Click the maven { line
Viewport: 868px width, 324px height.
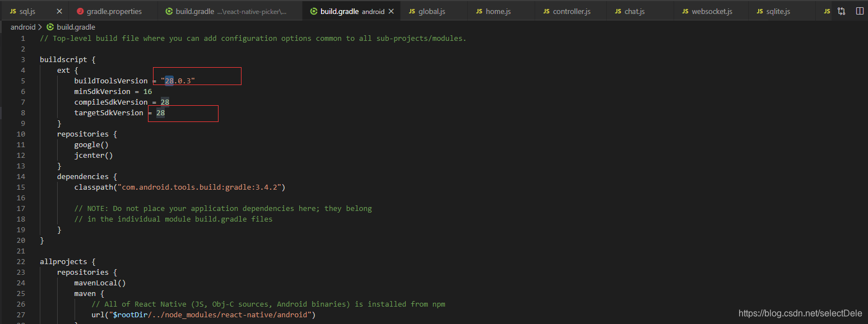[x=89, y=293]
